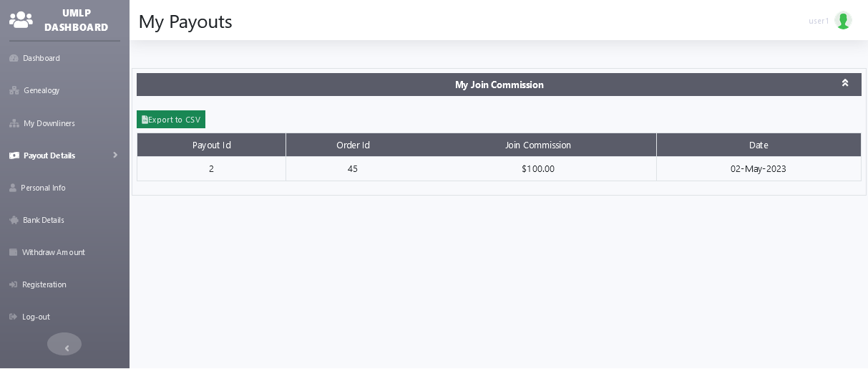Viewport: 868px width, 369px height.
Task: Click the Payout Details money icon
Action: 14,155
